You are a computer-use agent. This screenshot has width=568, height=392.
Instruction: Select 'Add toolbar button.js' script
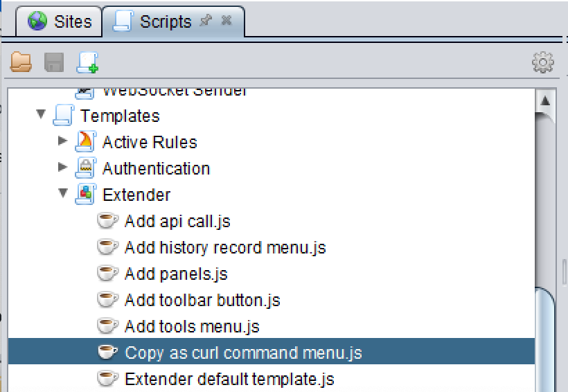tap(202, 301)
